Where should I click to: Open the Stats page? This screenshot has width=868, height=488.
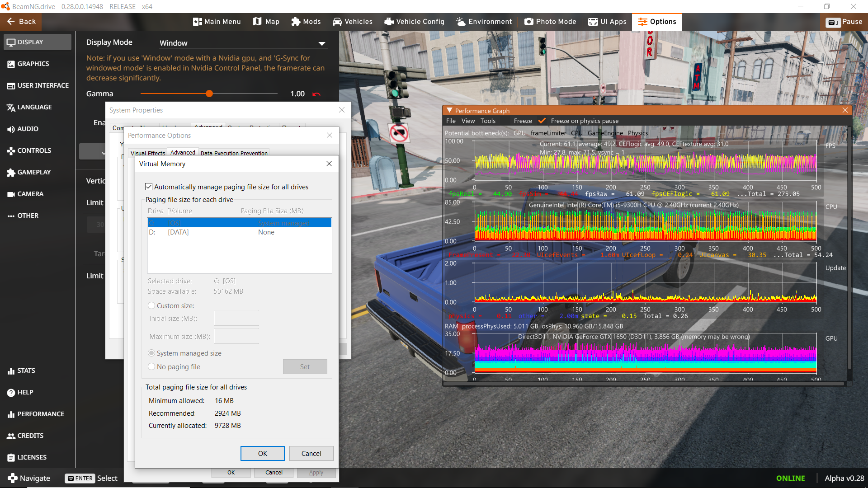pos(38,371)
